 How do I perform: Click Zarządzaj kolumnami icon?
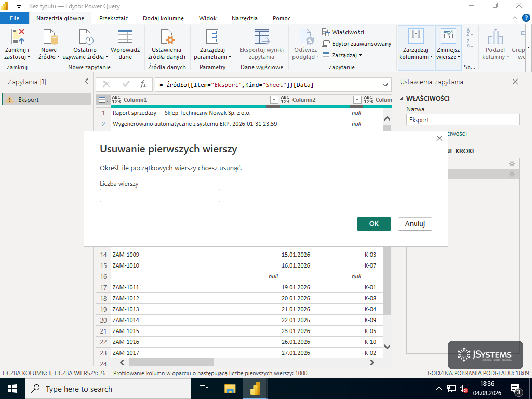click(416, 36)
